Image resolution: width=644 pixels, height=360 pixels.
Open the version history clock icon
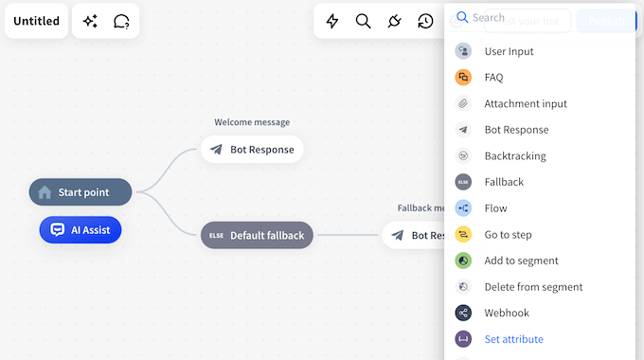tap(425, 21)
